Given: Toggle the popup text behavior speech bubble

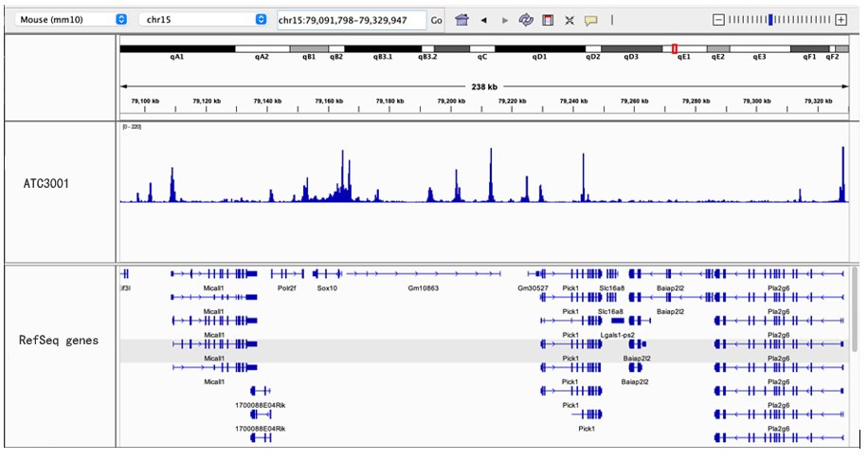Looking at the screenshot, I should [591, 20].
